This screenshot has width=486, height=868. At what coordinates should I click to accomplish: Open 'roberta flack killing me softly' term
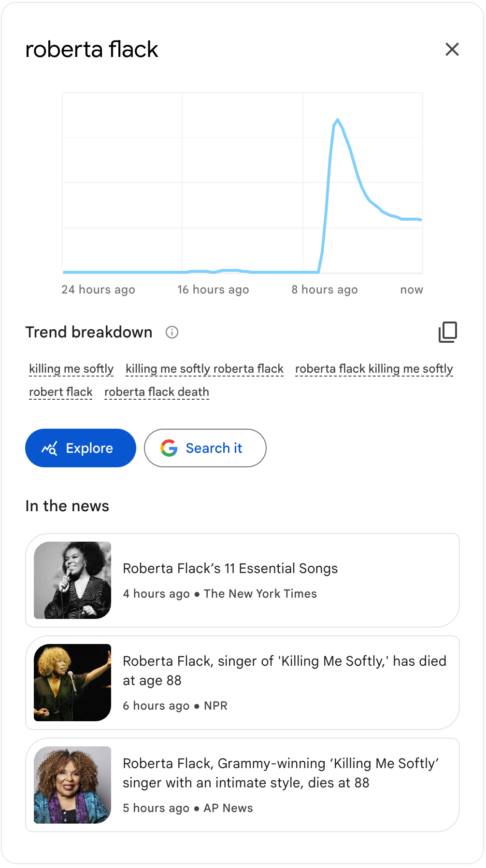[x=374, y=369]
